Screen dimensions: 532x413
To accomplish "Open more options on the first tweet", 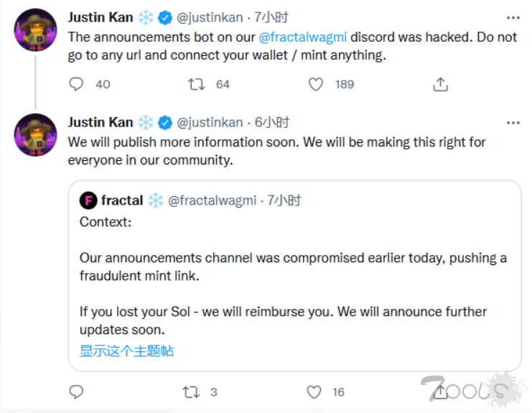I will pyautogui.click(x=513, y=17).
